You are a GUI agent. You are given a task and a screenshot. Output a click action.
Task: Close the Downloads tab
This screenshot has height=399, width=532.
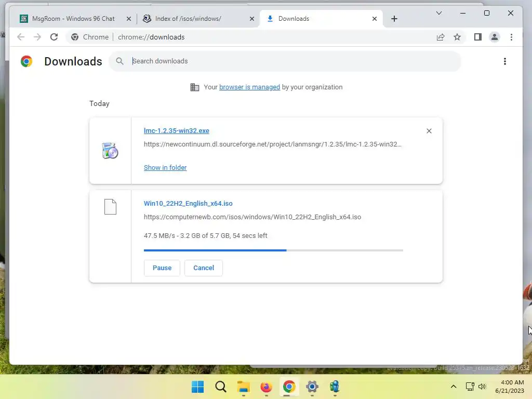pos(374,19)
